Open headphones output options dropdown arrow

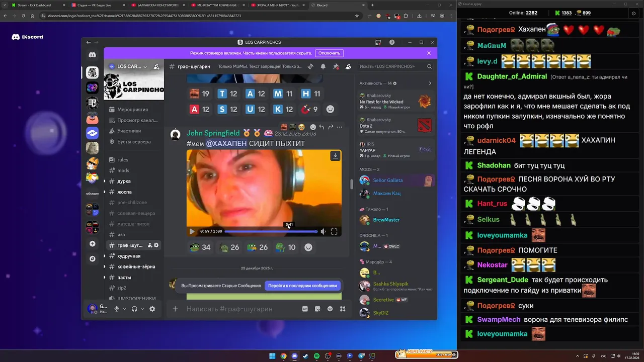[x=142, y=309]
